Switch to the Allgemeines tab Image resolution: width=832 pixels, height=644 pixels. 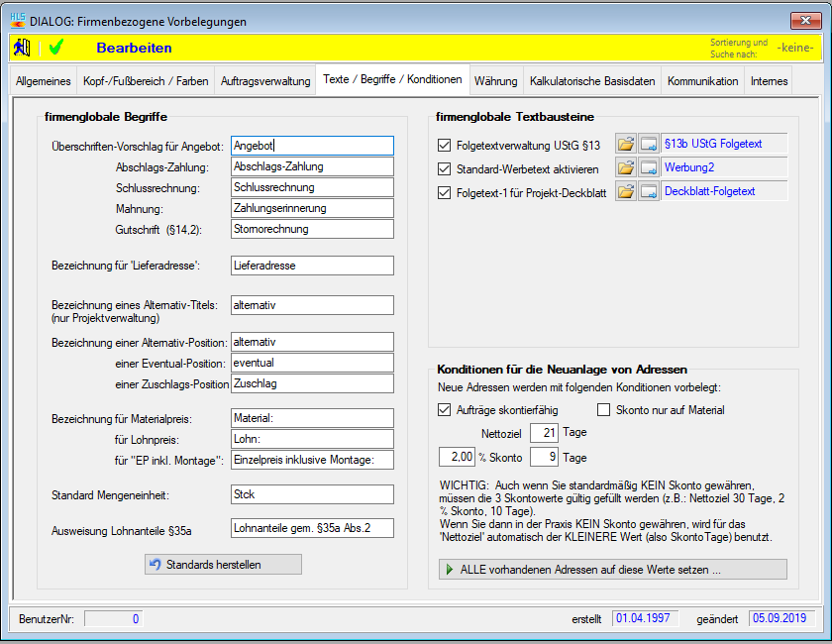pos(43,81)
